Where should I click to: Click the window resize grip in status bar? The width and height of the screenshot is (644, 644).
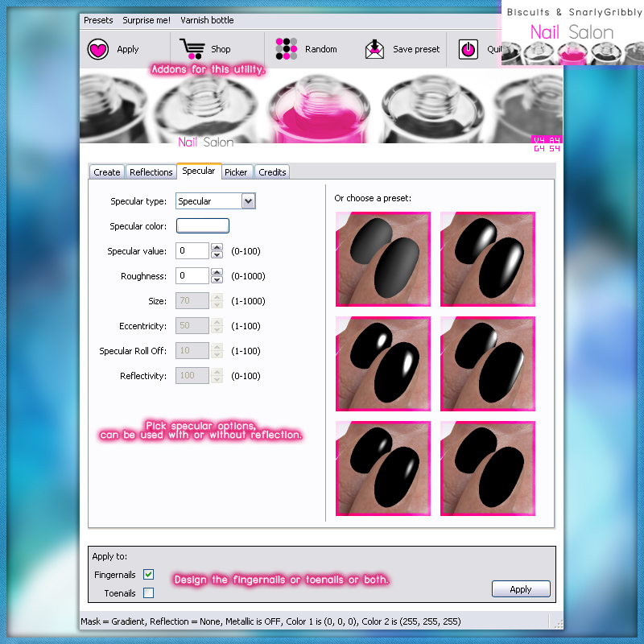tap(558, 624)
